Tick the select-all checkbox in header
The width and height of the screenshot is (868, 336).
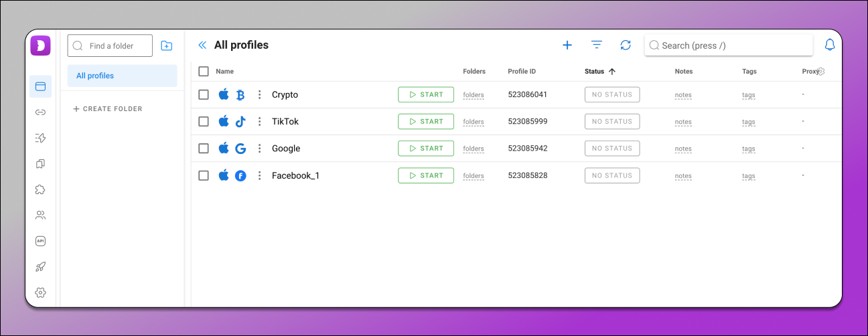(204, 72)
